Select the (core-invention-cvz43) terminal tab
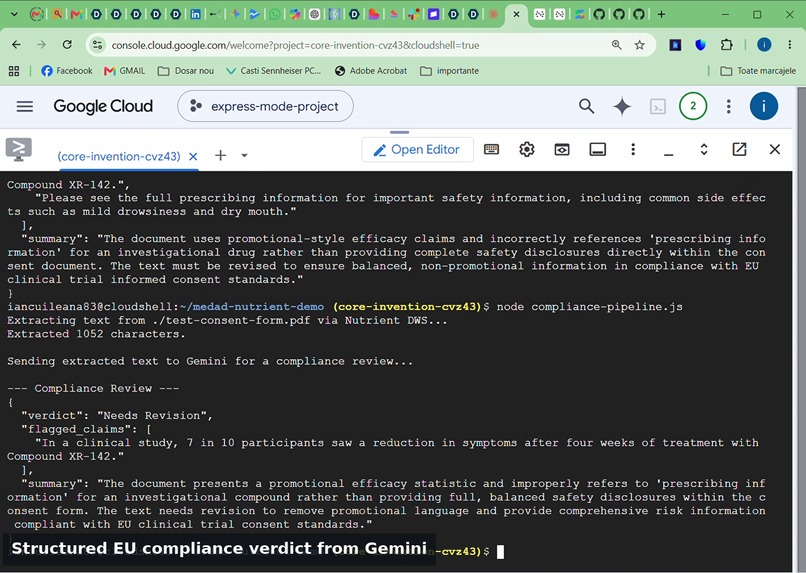 pyautogui.click(x=119, y=156)
